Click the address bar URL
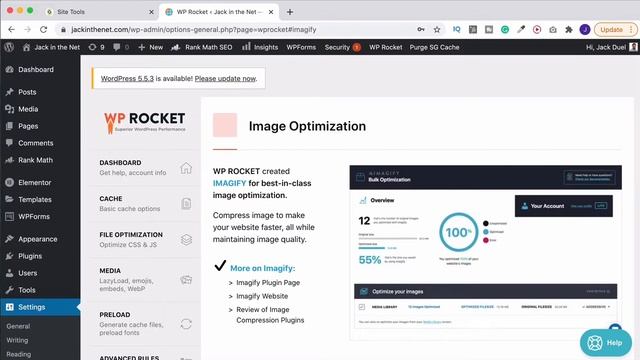 [x=193, y=29]
